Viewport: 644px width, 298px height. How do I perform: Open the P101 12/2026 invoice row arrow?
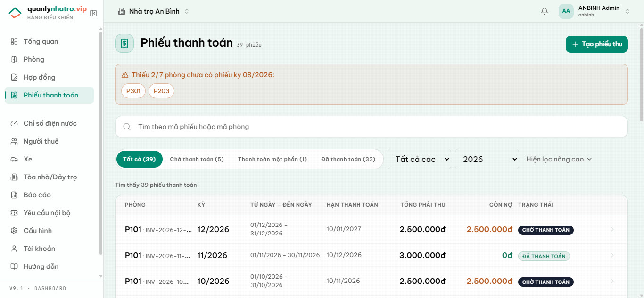click(x=612, y=229)
